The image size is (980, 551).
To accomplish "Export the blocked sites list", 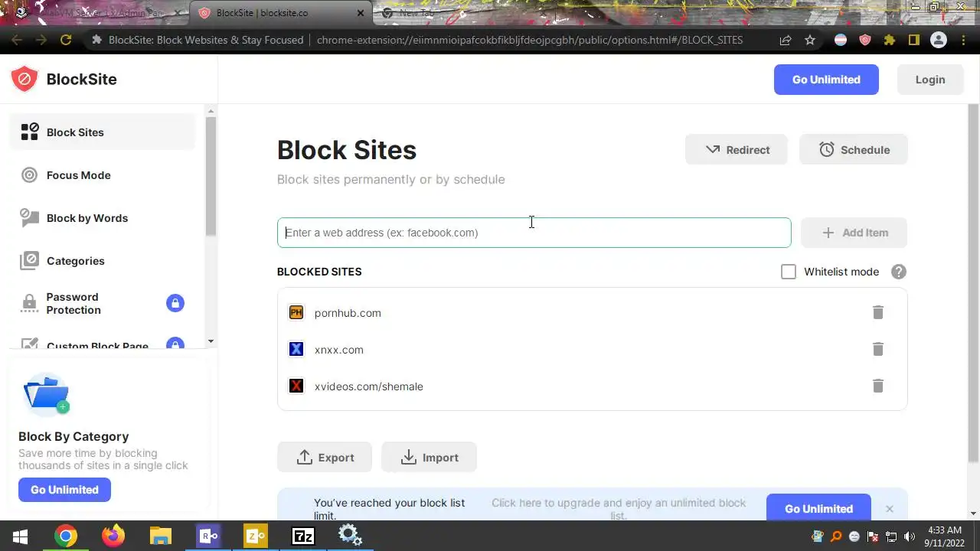I will point(325,458).
